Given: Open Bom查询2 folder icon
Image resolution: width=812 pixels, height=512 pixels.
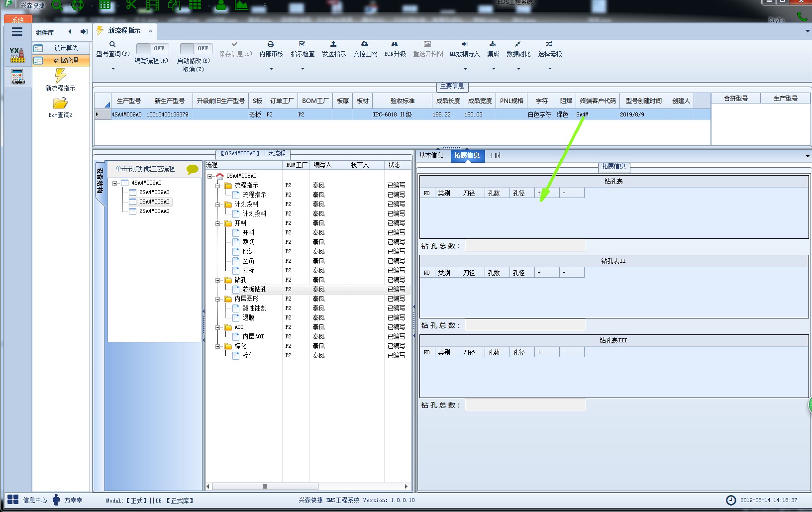Looking at the screenshot, I should (60, 103).
